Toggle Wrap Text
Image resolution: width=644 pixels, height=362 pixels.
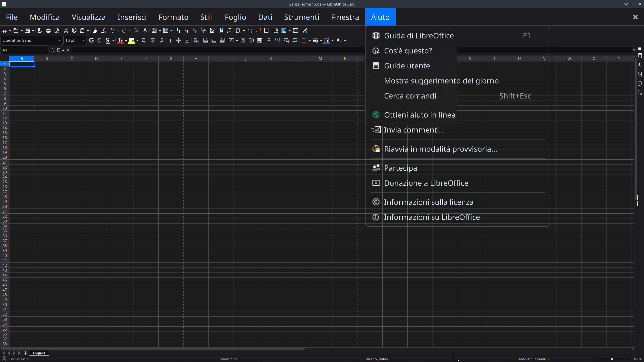(196, 40)
